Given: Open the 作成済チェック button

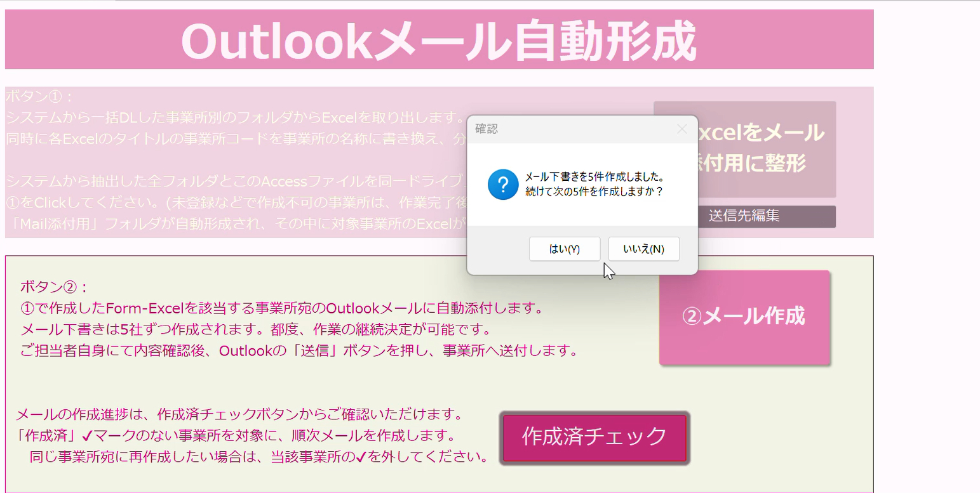Looking at the screenshot, I should click(594, 437).
